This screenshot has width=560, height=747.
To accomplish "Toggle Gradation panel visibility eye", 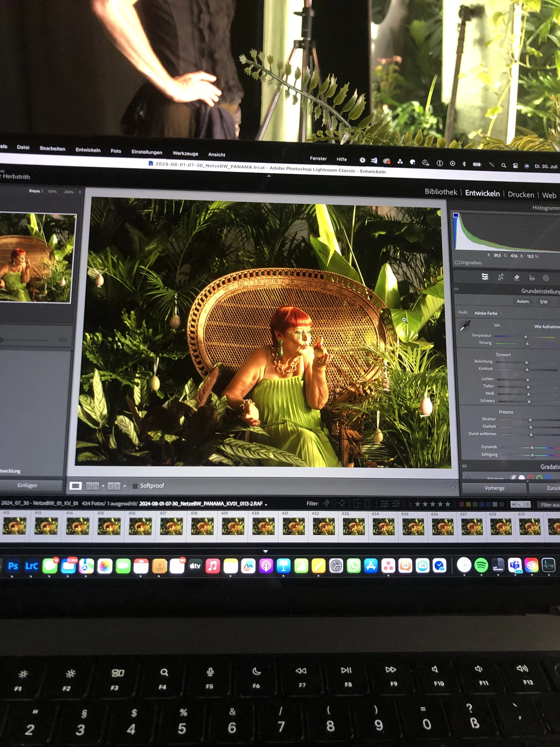I will click(x=465, y=466).
